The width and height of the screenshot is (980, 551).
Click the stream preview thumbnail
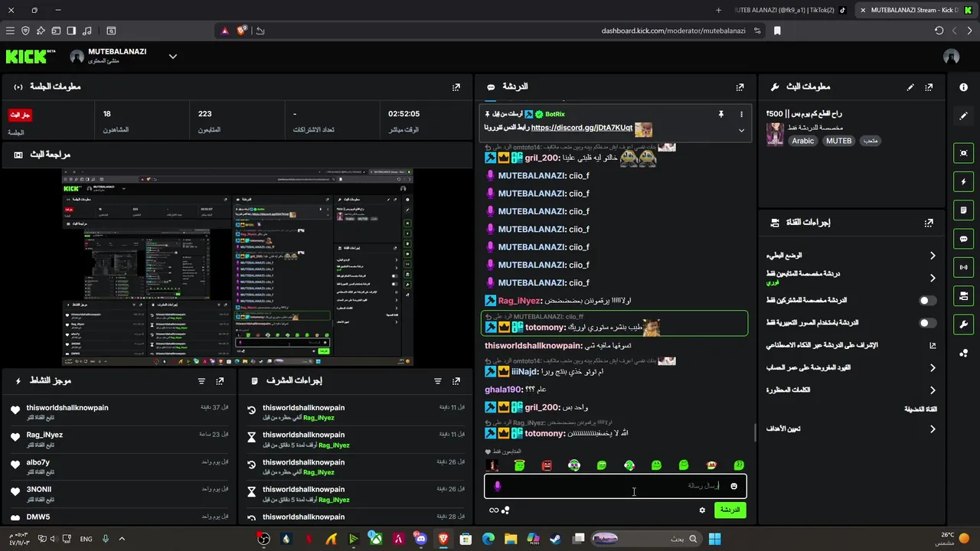237,267
